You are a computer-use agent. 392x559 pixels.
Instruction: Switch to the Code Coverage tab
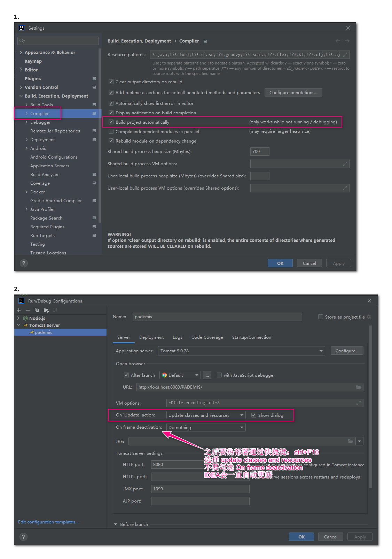click(x=207, y=337)
